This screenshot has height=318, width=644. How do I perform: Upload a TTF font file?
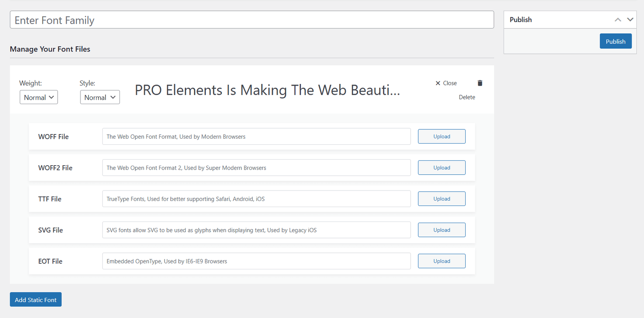pos(442,199)
